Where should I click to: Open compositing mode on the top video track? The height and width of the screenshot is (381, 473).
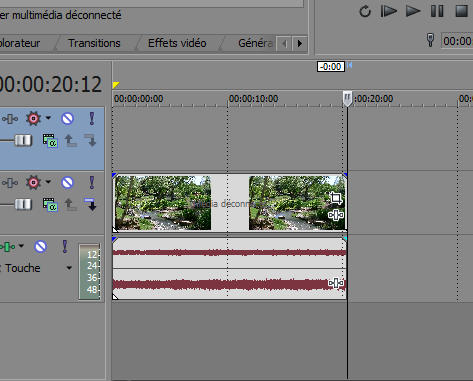pyautogui.click(x=50, y=141)
